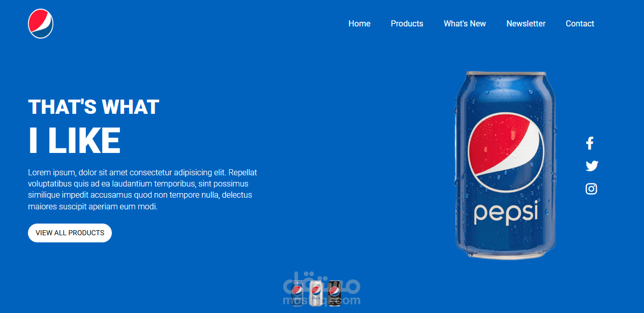Open the Newsletter nav link
This screenshot has width=644, height=313.
click(526, 24)
